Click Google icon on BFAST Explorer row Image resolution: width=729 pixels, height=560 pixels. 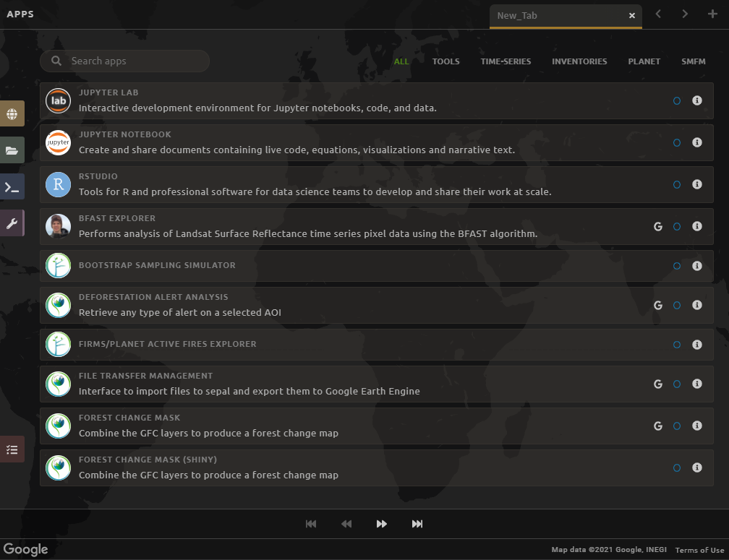[658, 227]
